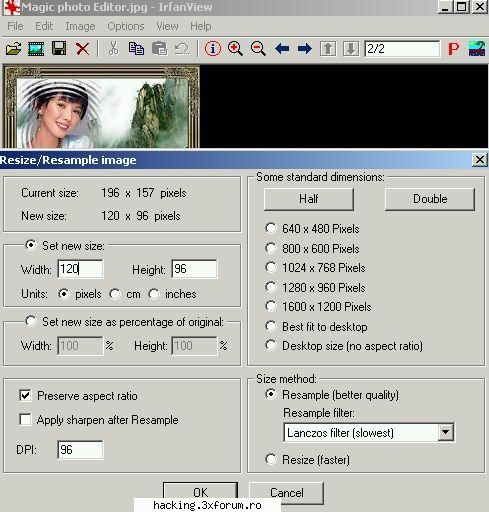Viewport: 489px width, 512px height.
Task: Click the Save floppy disk icon
Action: coord(59,49)
